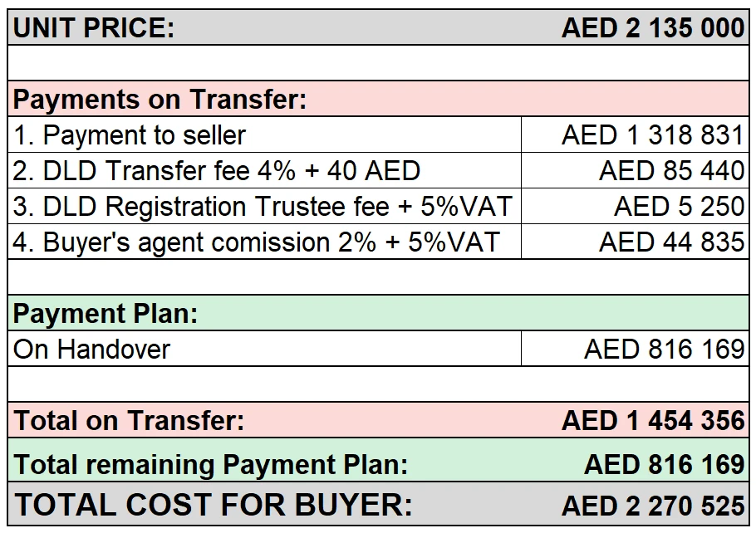This screenshot has width=756, height=533.
Task: Click the AED 1 454 356 total value
Action: click(653, 420)
